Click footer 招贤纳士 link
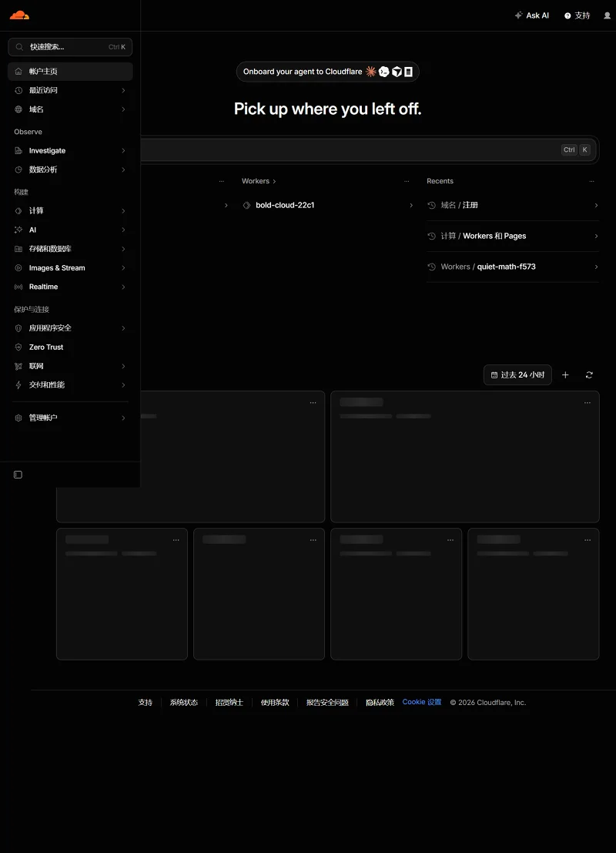616x853 pixels. click(x=229, y=702)
